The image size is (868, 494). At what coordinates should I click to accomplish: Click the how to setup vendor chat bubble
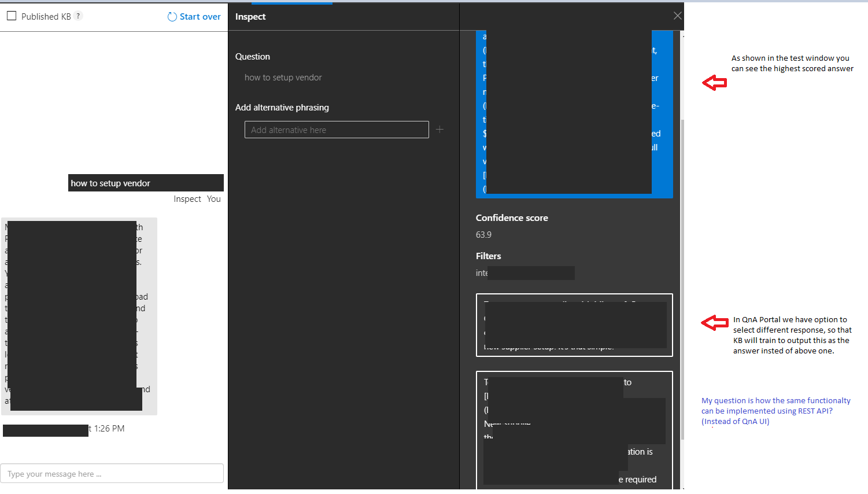coord(146,183)
